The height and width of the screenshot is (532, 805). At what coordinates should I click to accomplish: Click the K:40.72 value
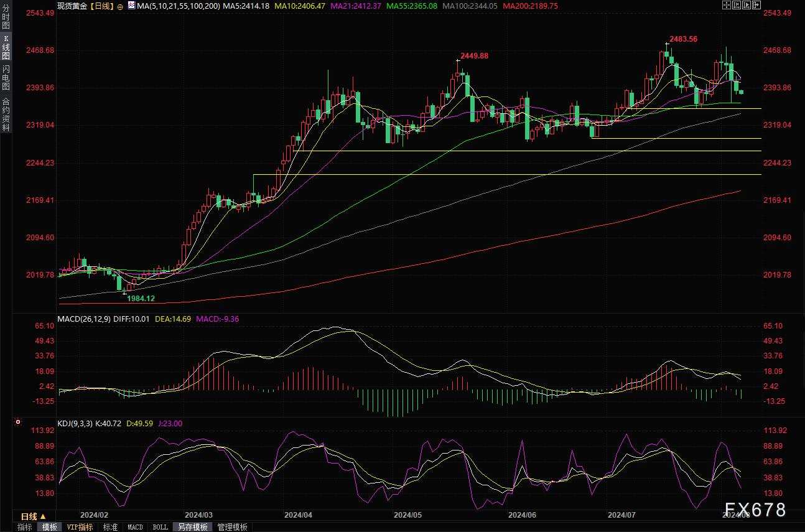click(109, 424)
